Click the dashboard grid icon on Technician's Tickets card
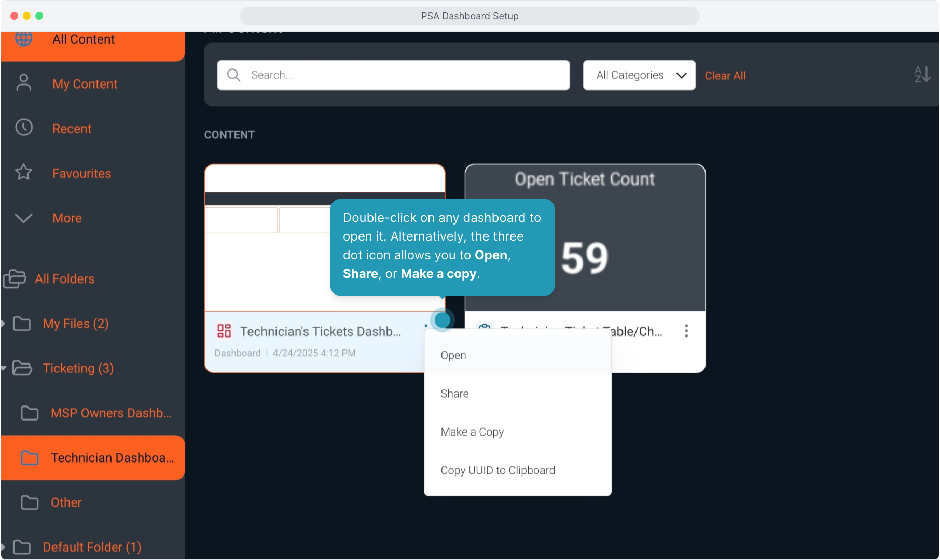 pyautogui.click(x=224, y=331)
